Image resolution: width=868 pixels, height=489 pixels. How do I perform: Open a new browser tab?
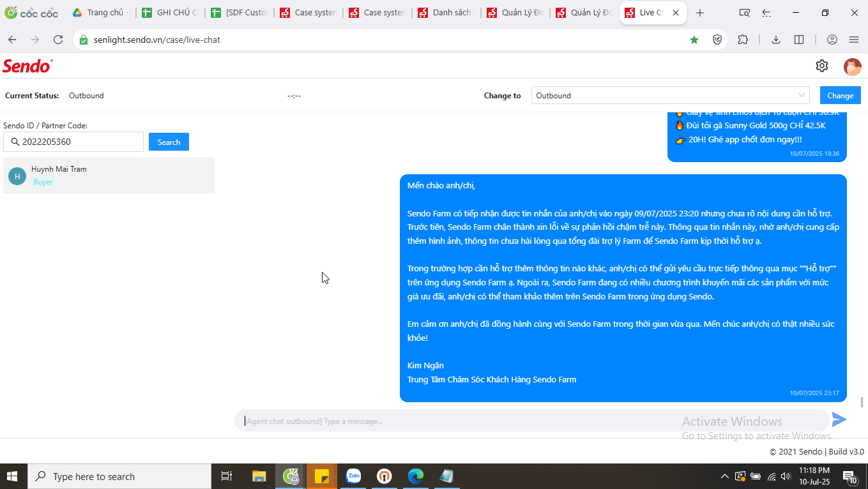pos(700,13)
